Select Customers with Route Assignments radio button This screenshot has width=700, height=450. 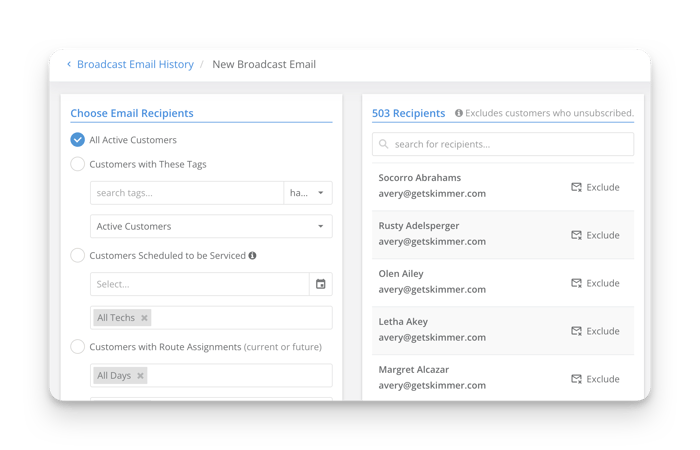click(78, 346)
